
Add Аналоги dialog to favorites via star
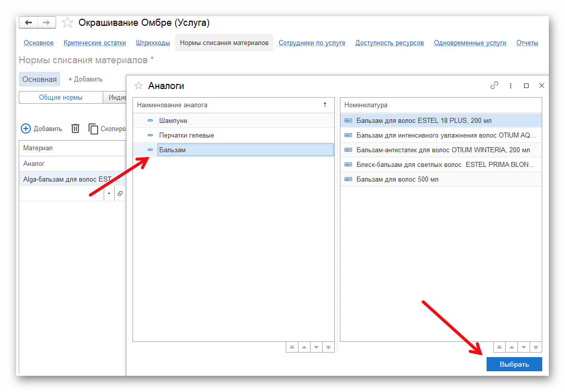[139, 86]
